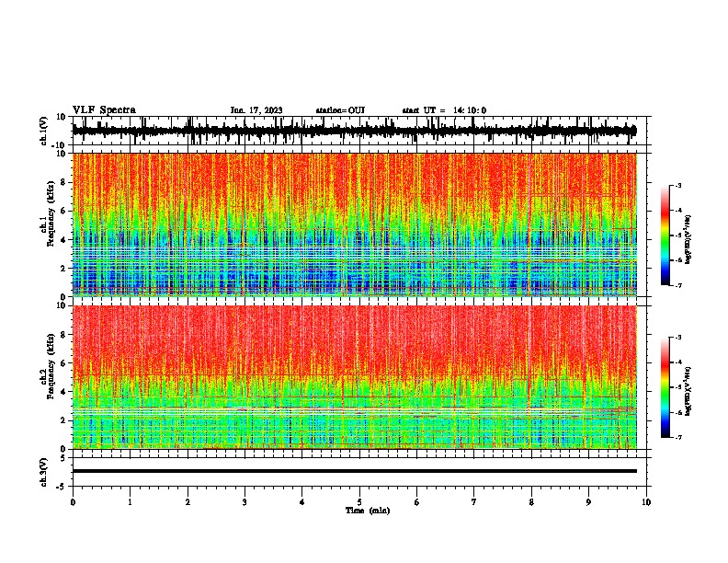Click the "-3" label on ch.1 colorbar

click(677, 185)
